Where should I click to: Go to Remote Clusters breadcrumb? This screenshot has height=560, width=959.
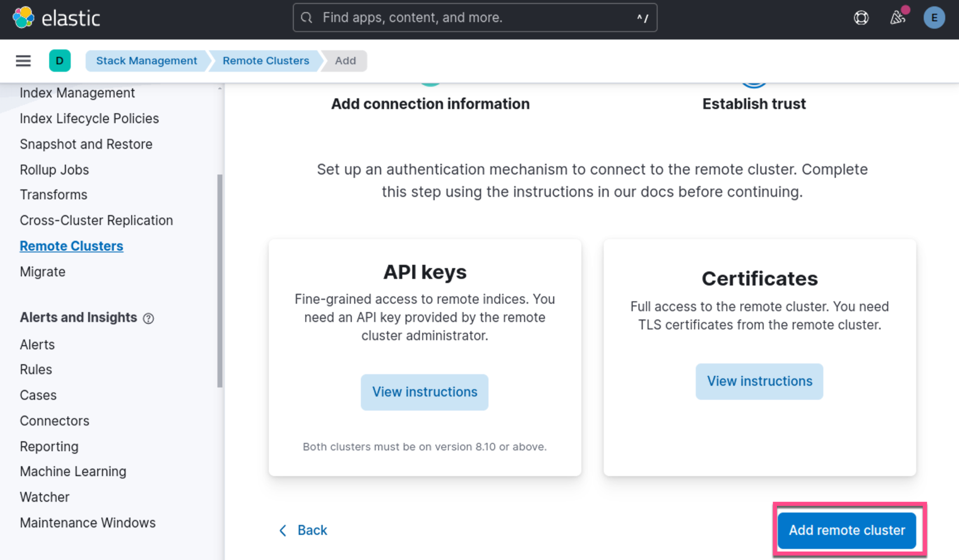(266, 61)
